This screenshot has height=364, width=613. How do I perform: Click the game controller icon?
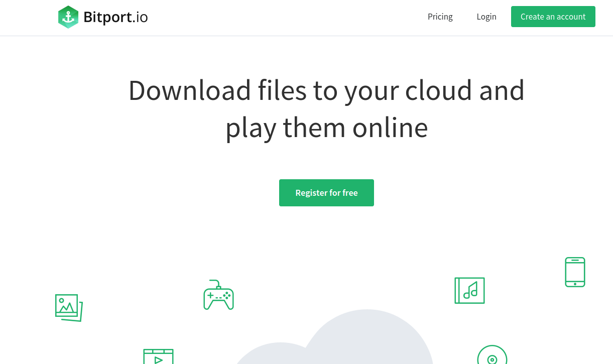click(218, 295)
